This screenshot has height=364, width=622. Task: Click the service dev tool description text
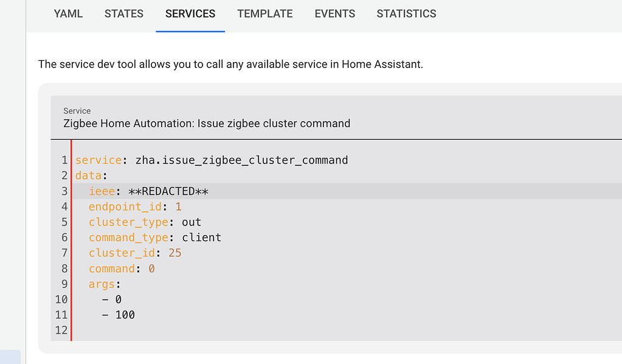coord(230,64)
